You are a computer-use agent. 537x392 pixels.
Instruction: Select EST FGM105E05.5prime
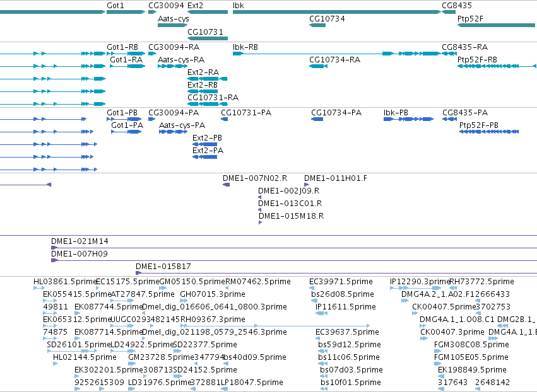[x=471, y=357]
